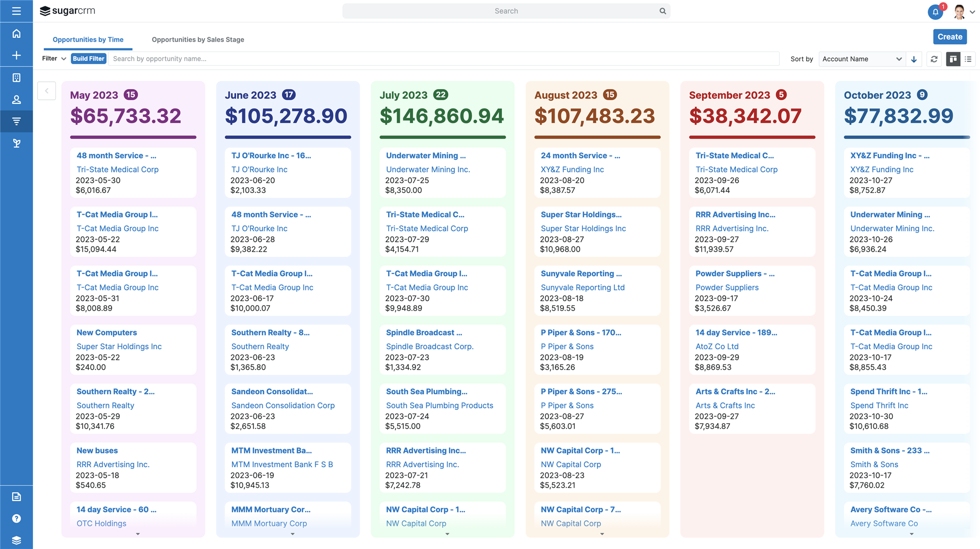Viewport: 980px width, 549px height.
Task: Activate the tile view toggle
Action: point(953,59)
